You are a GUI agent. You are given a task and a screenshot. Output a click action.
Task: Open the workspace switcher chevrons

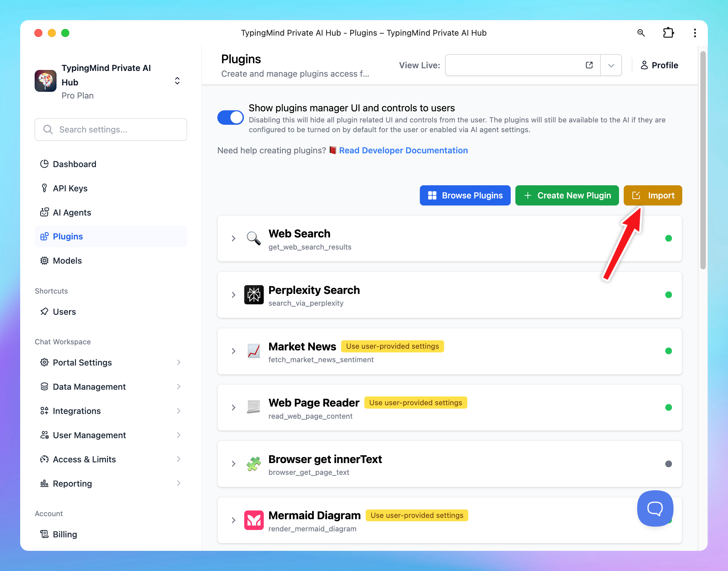[x=177, y=81]
